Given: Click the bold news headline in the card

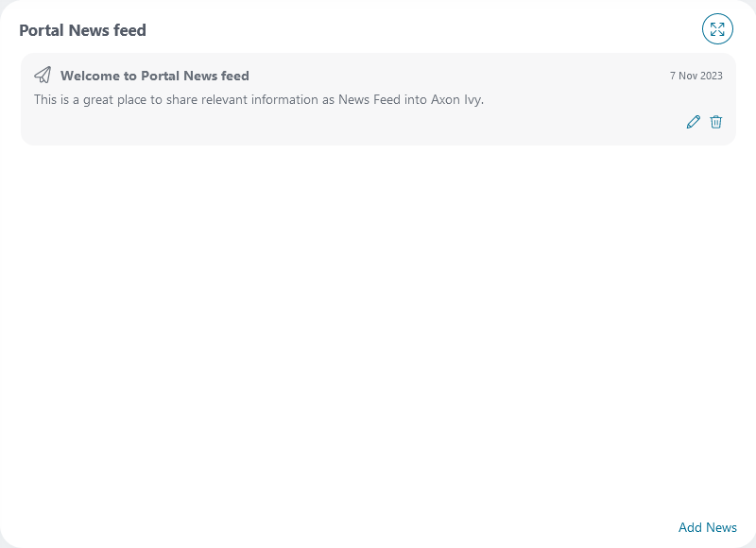Looking at the screenshot, I should point(155,76).
